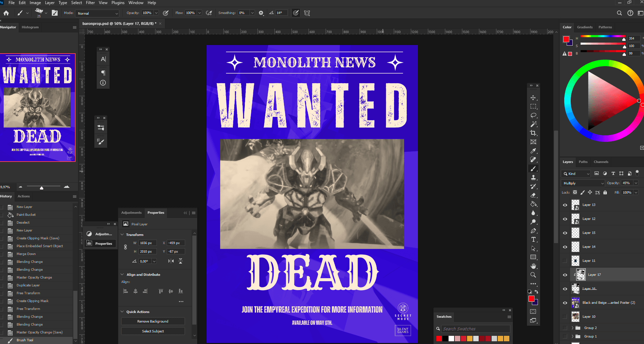Screen dimensions: 644x344
Task: Pick the Crop tool
Action: tap(533, 133)
